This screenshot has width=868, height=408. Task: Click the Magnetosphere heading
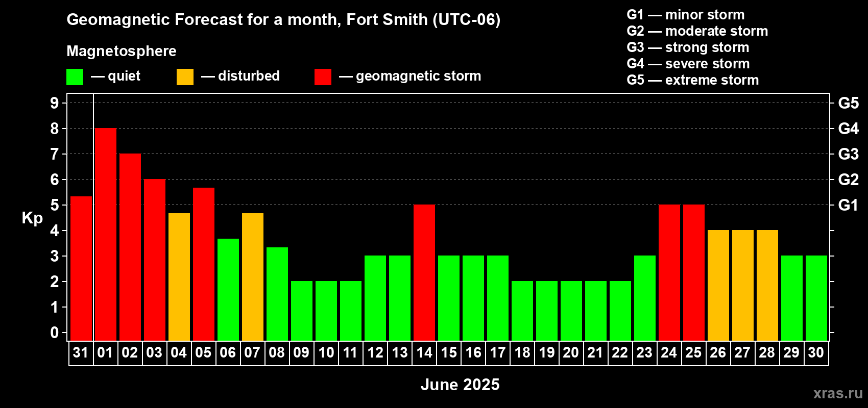[x=122, y=52]
